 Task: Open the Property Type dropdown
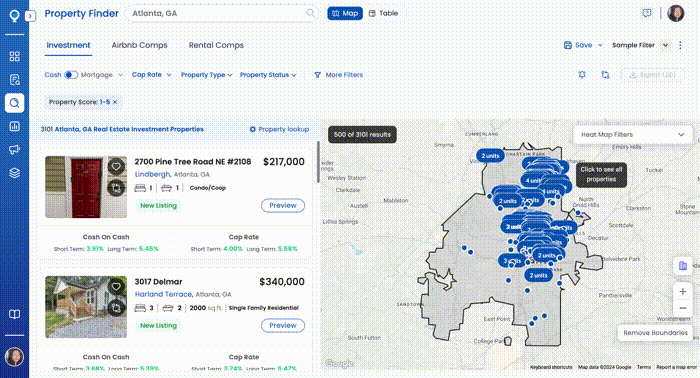pos(206,75)
